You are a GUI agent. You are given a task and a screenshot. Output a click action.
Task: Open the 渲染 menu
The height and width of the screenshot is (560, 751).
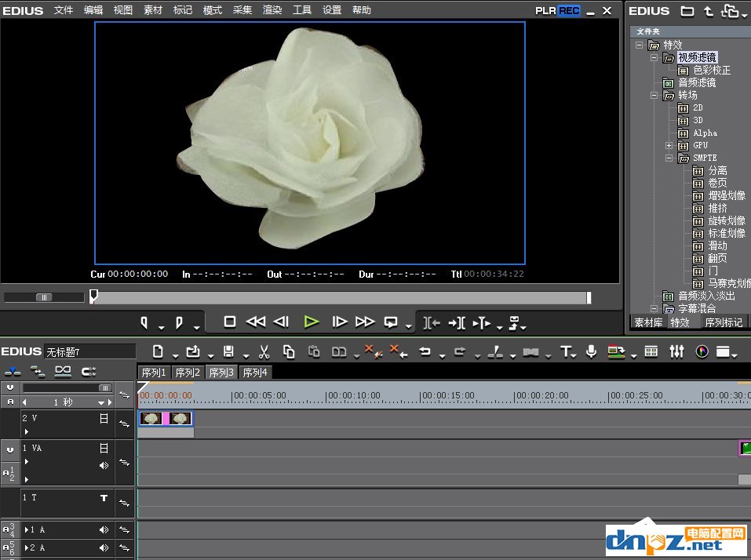tap(272, 10)
